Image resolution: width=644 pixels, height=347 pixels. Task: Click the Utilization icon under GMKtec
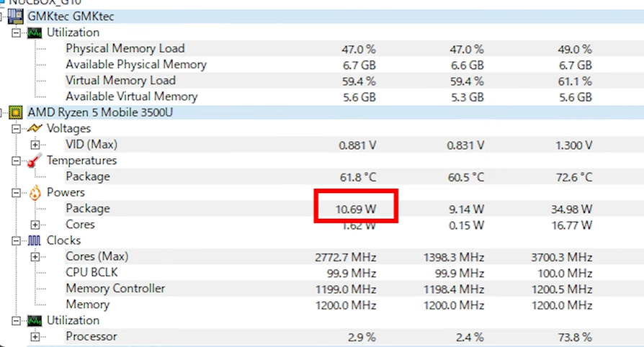[34, 32]
